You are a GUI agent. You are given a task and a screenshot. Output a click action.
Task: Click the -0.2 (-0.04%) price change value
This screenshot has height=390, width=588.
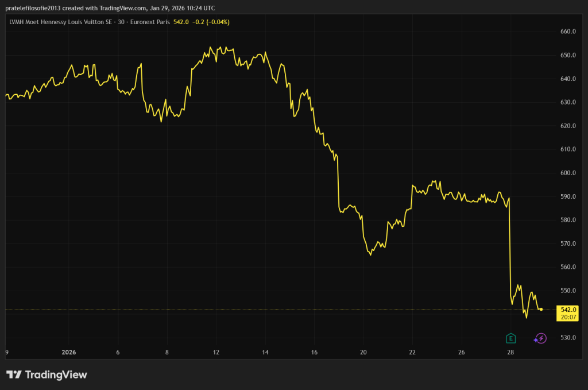(x=210, y=22)
